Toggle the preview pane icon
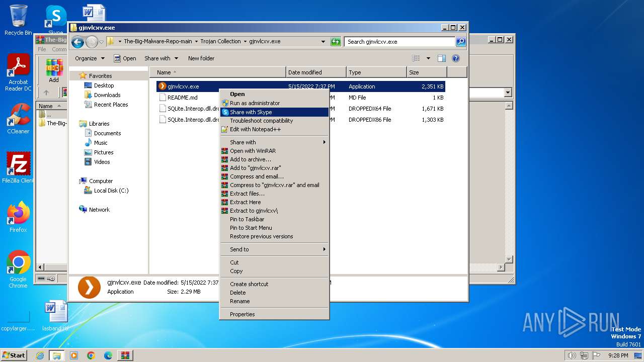 click(x=441, y=58)
